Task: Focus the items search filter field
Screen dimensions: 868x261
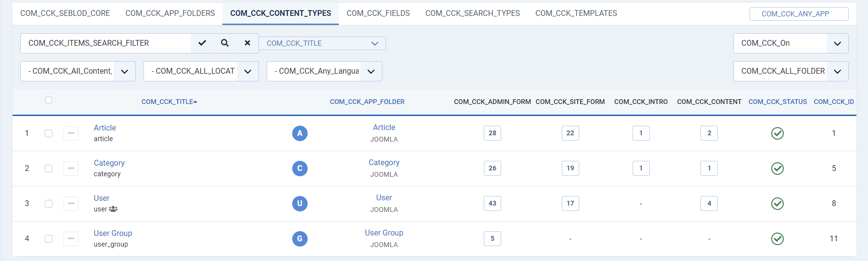Action: (x=106, y=43)
